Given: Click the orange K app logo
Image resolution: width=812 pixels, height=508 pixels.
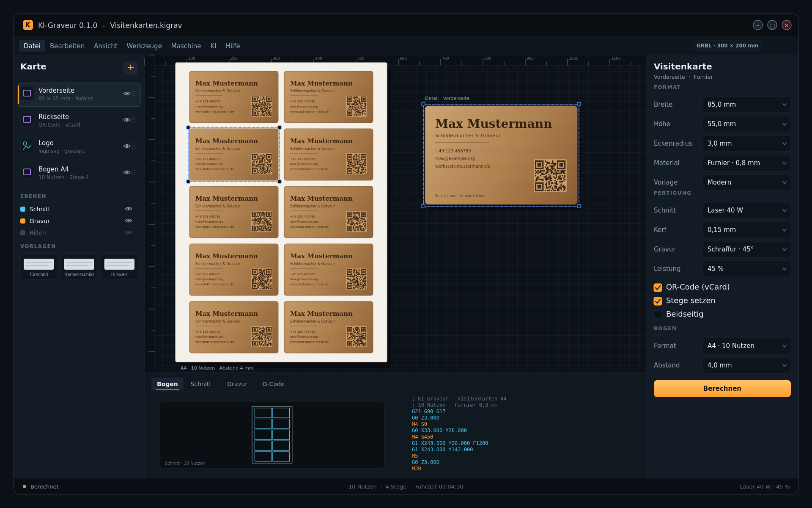Looking at the screenshot, I should click(x=28, y=25).
